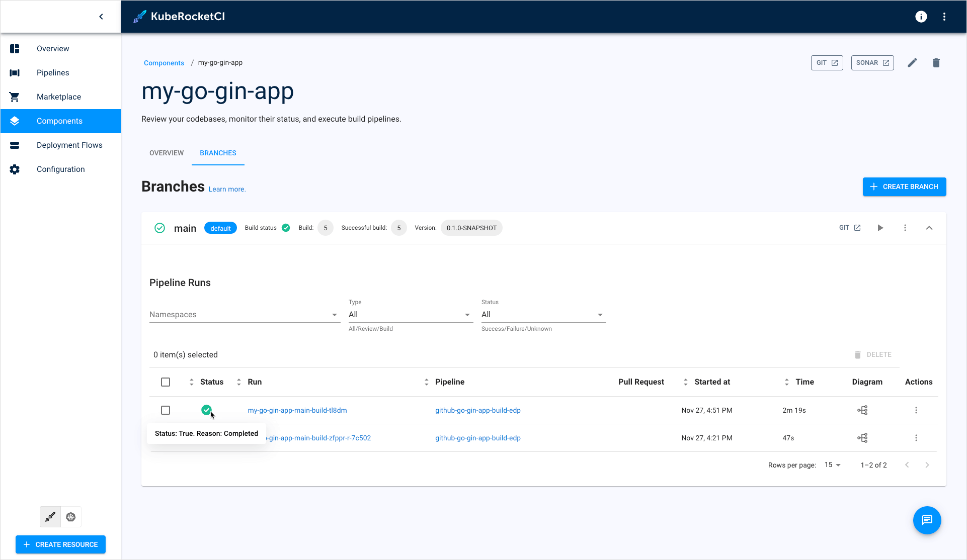Click the BRANCHES tab

tap(218, 153)
